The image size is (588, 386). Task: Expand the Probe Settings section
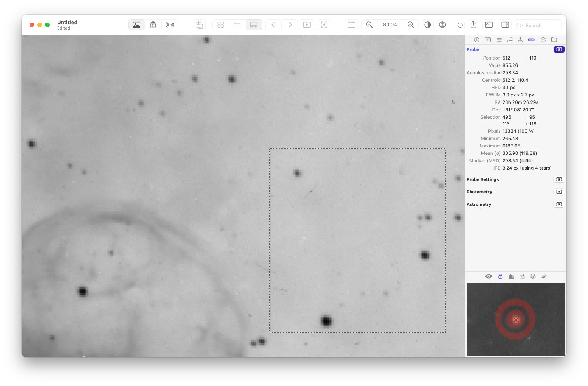(x=559, y=179)
